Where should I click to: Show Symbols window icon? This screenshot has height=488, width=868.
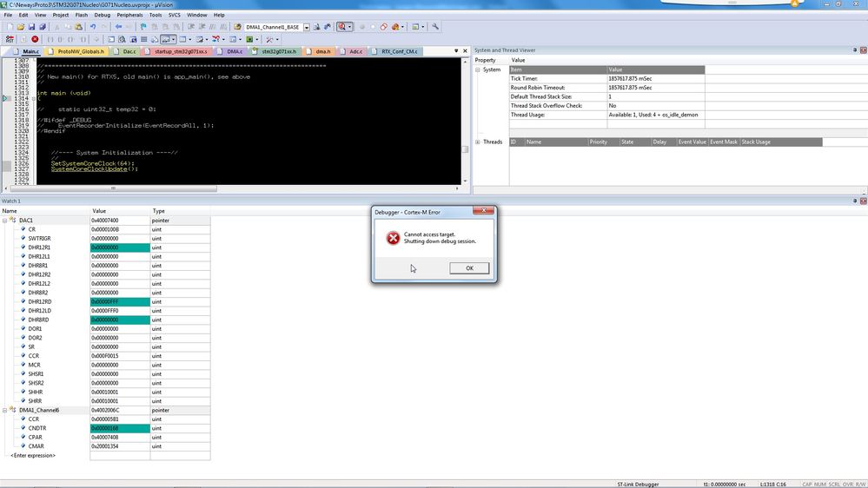tap(133, 39)
